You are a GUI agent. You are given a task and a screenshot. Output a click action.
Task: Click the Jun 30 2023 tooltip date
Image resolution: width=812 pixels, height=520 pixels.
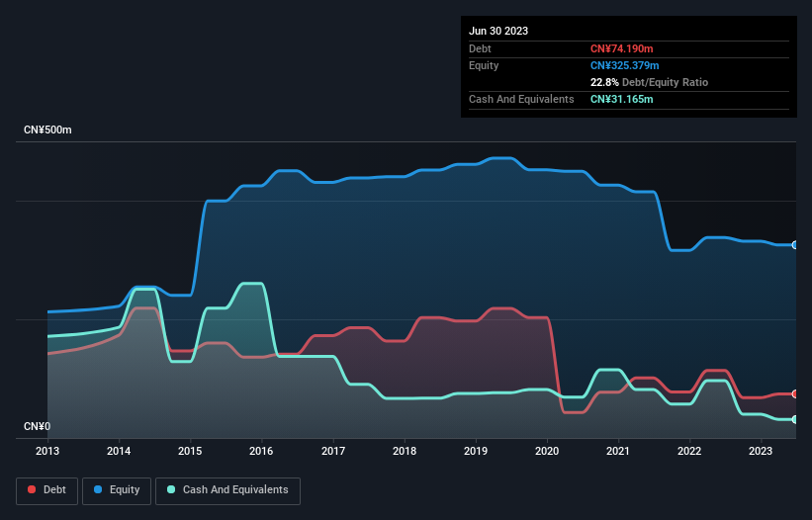click(x=498, y=31)
